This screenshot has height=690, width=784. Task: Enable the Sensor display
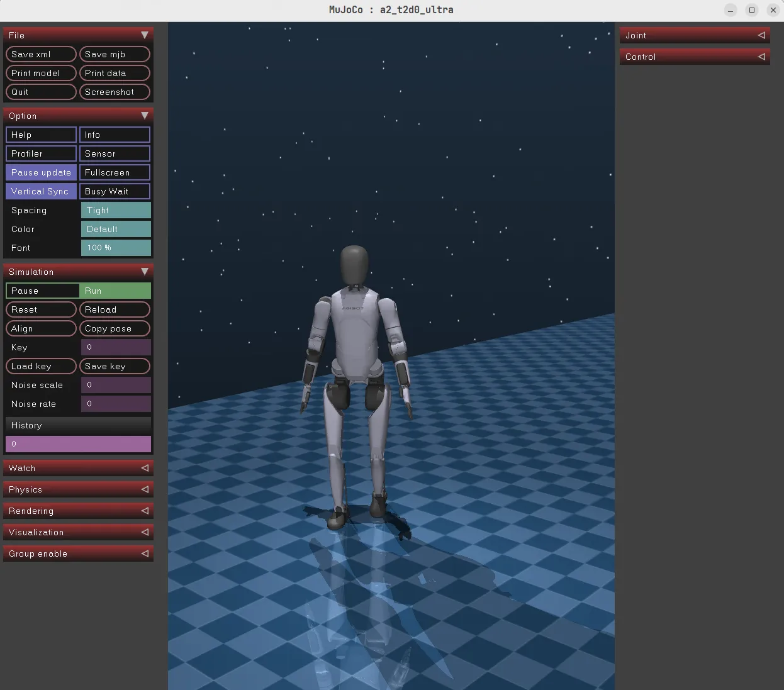(115, 153)
